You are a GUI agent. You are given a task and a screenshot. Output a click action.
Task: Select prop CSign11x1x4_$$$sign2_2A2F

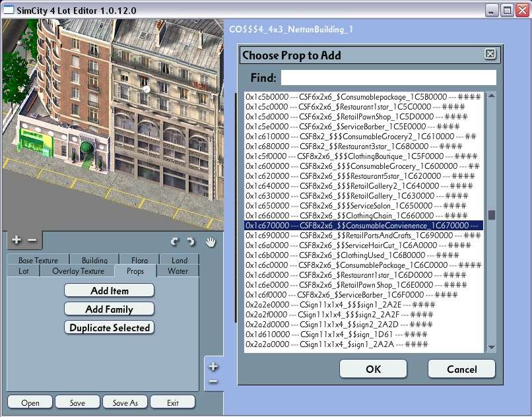(x=364, y=315)
